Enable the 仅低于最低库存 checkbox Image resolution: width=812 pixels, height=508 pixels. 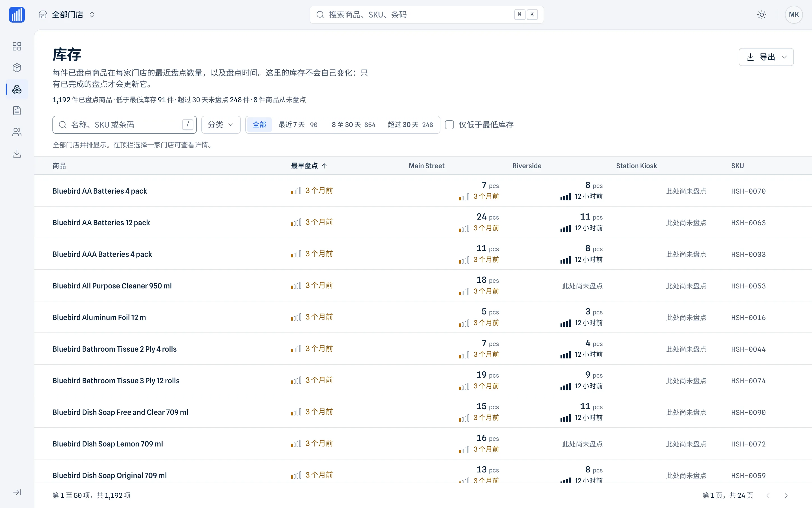(449, 125)
